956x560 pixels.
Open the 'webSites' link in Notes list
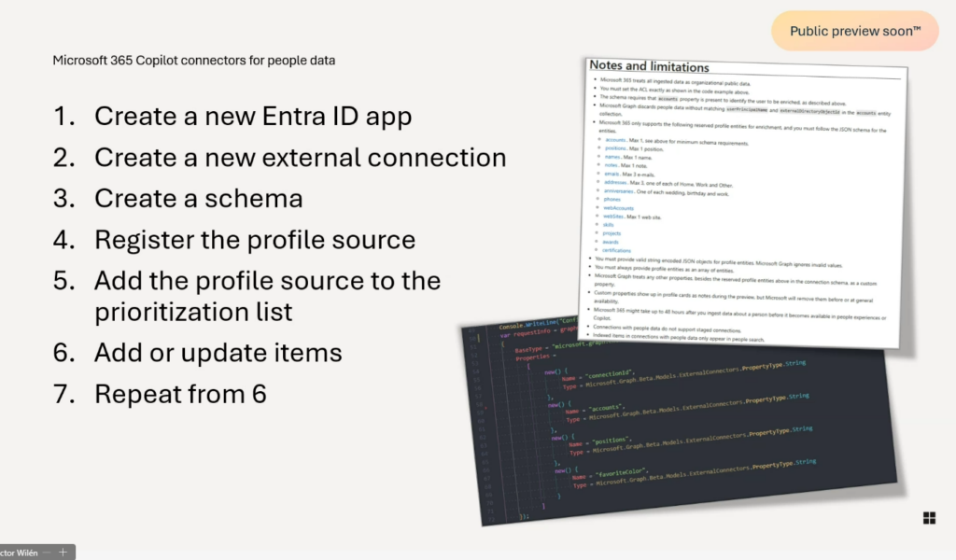(613, 217)
